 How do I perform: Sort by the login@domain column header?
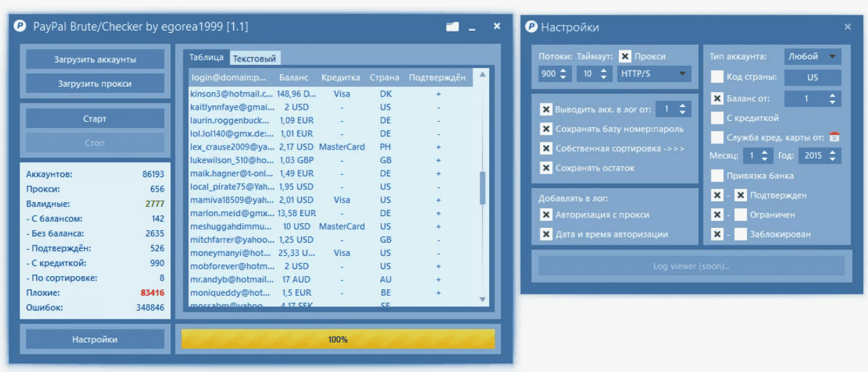229,78
